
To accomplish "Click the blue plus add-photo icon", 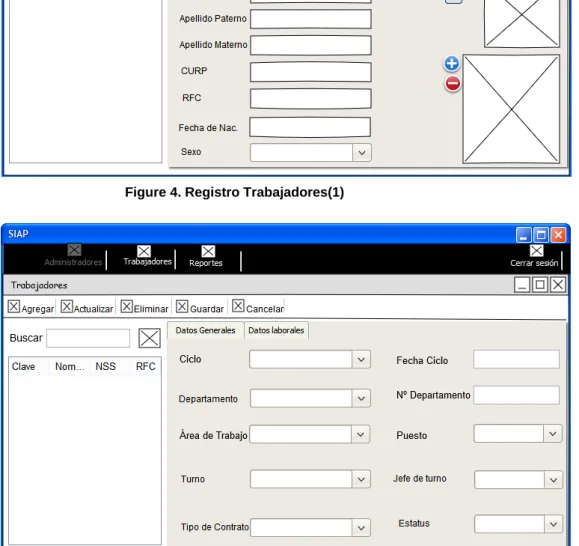I will point(451,63).
